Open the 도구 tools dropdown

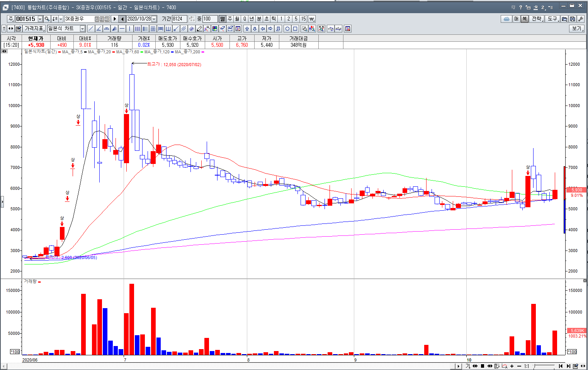point(553,19)
